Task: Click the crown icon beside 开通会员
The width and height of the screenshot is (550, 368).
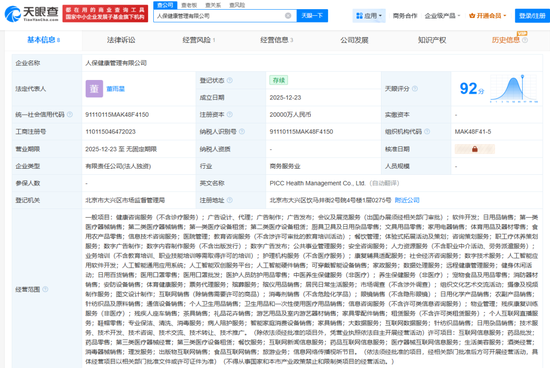Action: [472, 16]
